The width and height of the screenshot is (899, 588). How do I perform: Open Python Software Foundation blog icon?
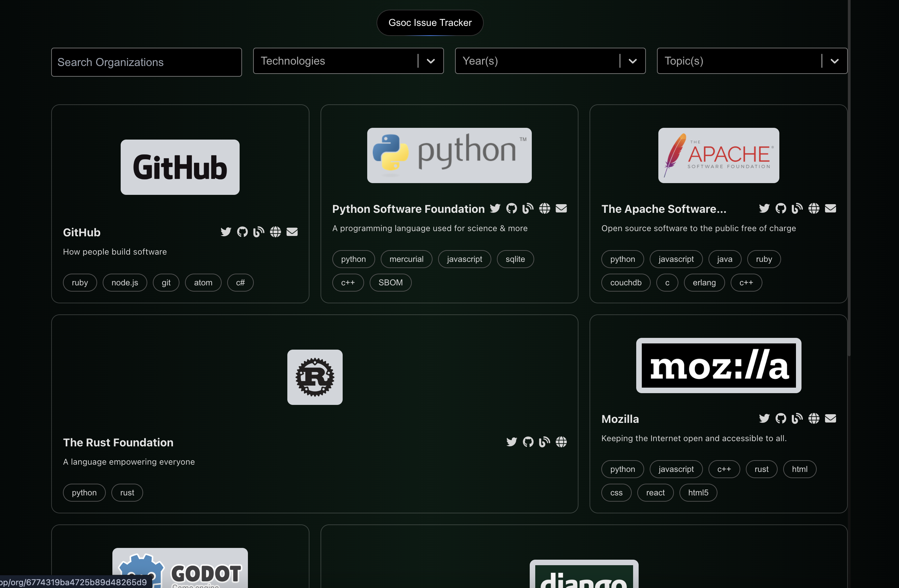pos(528,208)
